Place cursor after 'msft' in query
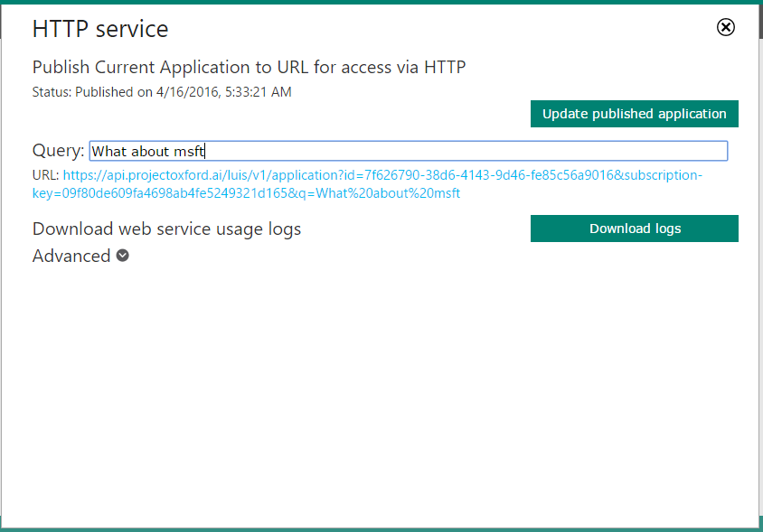The image size is (763, 532). (205, 151)
